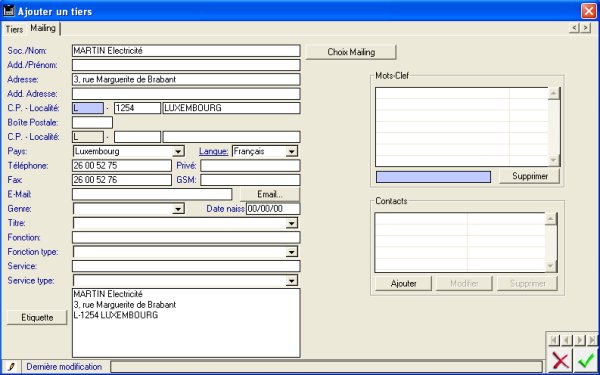Go to previous record navigation arrow
The width and height of the screenshot is (600, 375).
click(x=567, y=340)
